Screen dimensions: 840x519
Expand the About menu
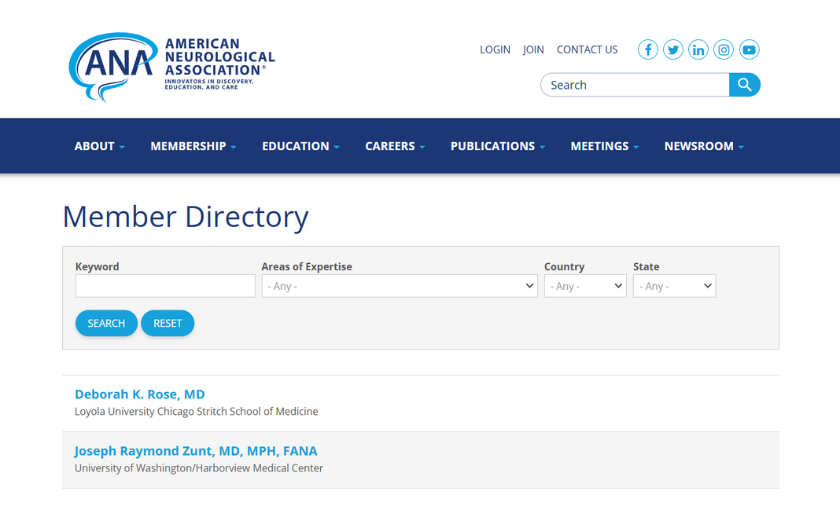[100, 146]
